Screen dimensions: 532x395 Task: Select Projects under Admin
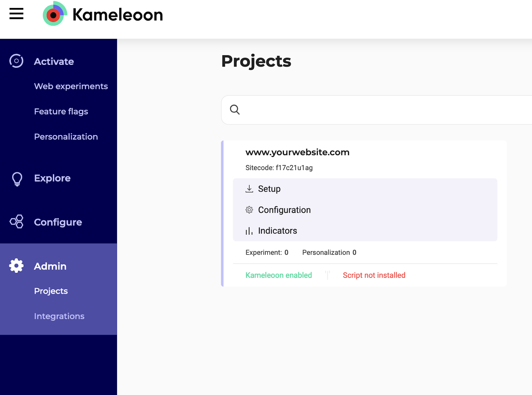click(x=51, y=291)
